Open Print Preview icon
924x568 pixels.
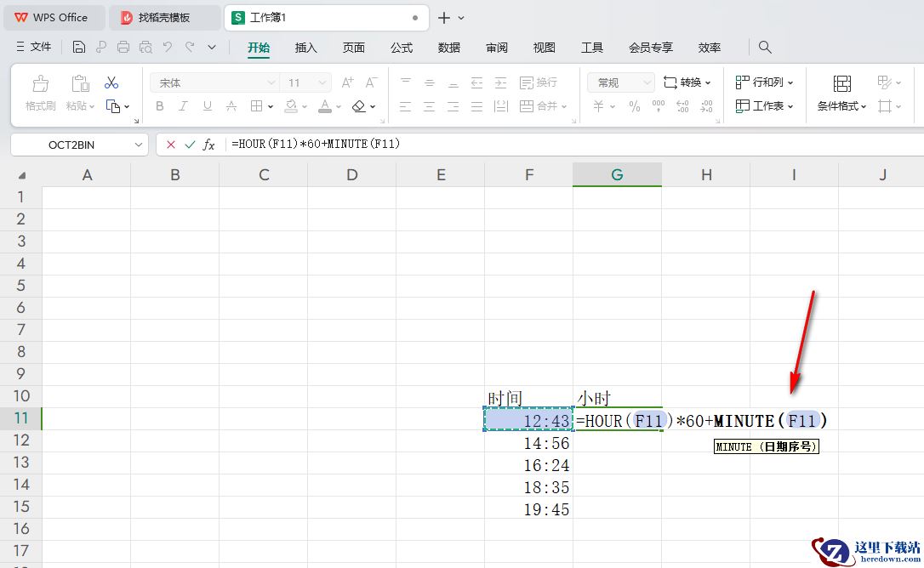[x=145, y=47]
